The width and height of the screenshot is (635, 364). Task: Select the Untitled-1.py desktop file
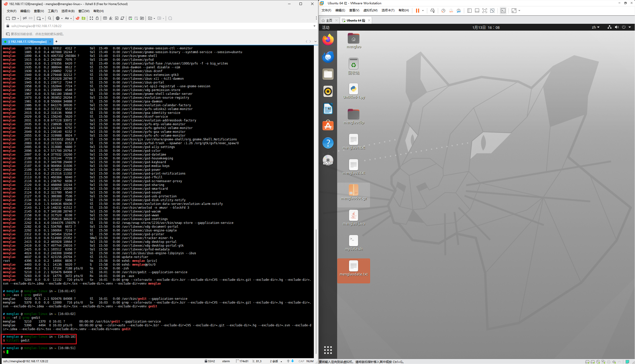(354, 92)
